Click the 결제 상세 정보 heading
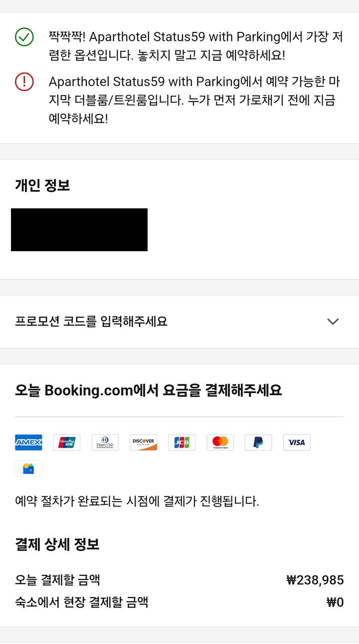Image resolution: width=359 pixels, height=644 pixels. tap(56, 545)
